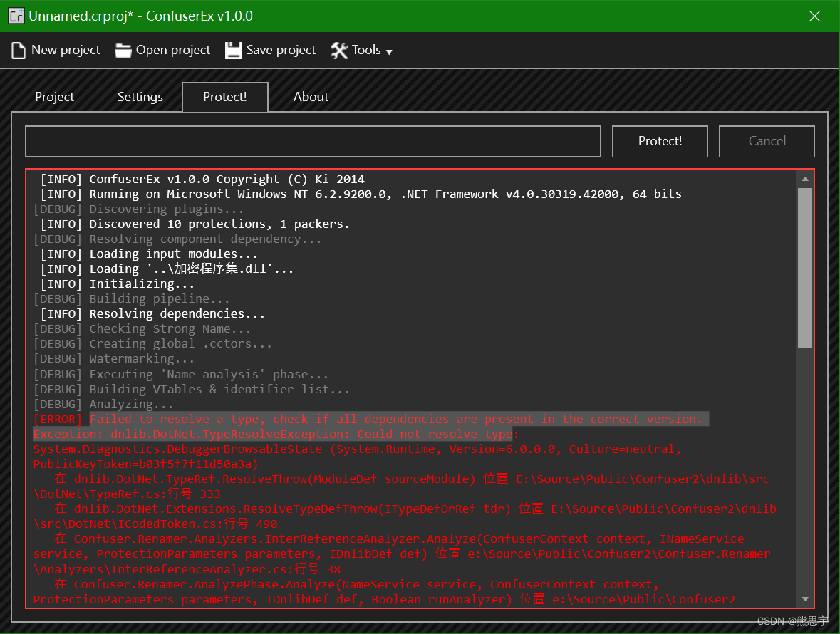Click the Tools wrench icon
The height and width of the screenshot is (634, 840).
click(339, 51)
